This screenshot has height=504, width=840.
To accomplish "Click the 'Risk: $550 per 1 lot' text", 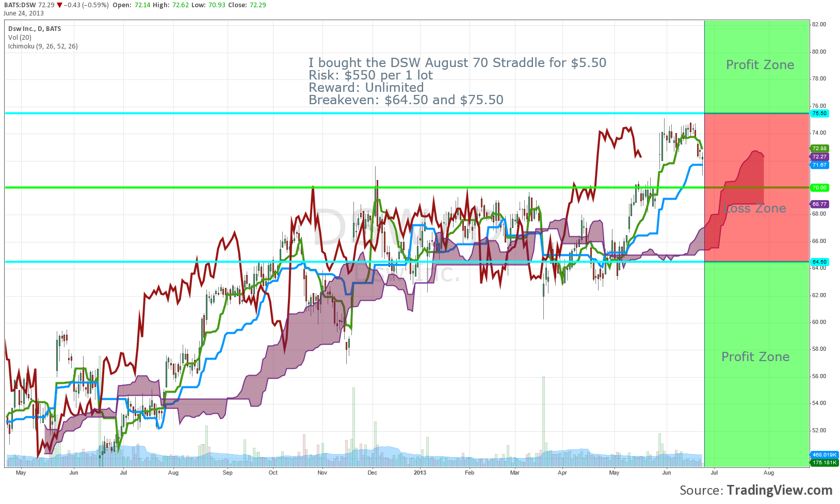I will (x=370, y=75).
